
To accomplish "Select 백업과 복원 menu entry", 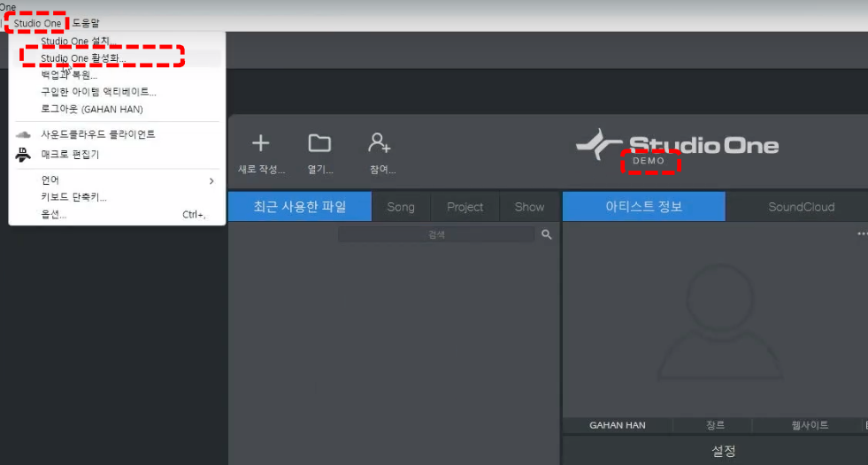I will [117, 75].
